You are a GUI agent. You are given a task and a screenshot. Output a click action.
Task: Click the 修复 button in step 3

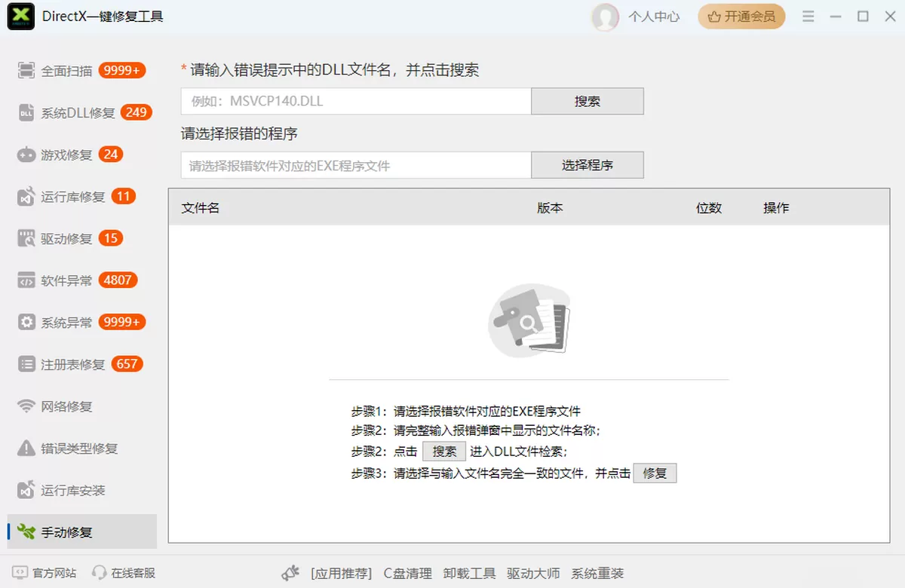pyautogui.click(x=655, y=473)
